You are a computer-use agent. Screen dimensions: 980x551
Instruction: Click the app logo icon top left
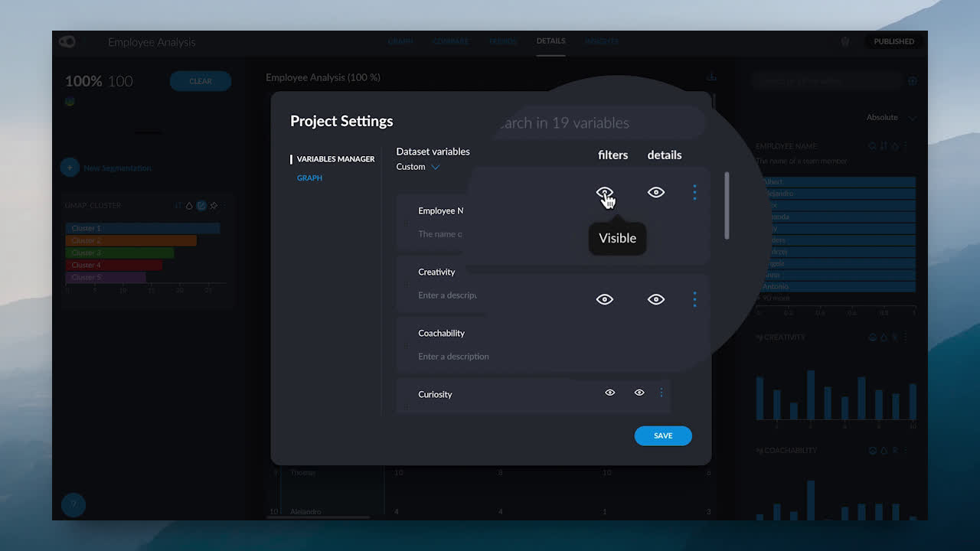67,41
